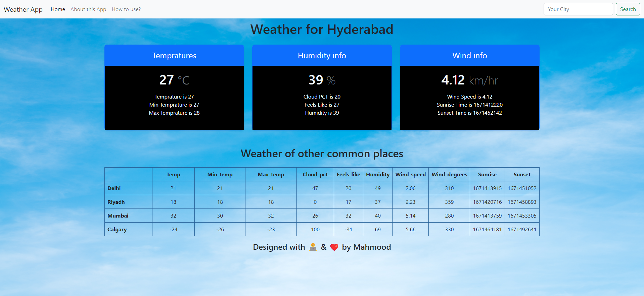
Task: Click the Riyadh row label
Action: tap(116, 202)
